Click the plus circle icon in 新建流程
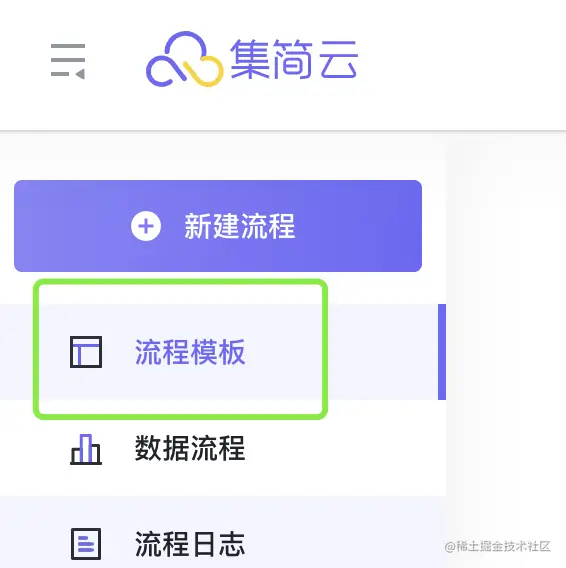 (x=146, y=226)
